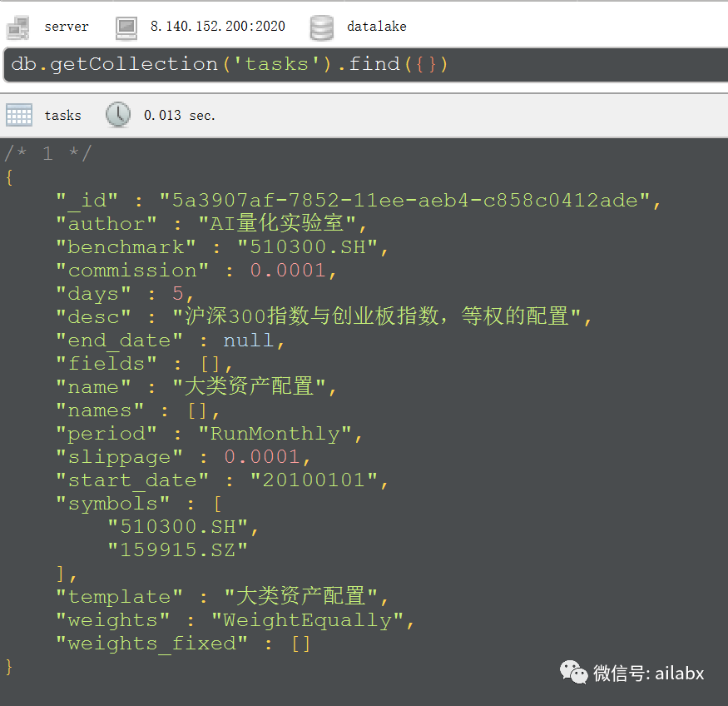Click the "159915.SZ" entry in the symbols array
Viewport: 728px width, 706px height.
pos(177,549)
